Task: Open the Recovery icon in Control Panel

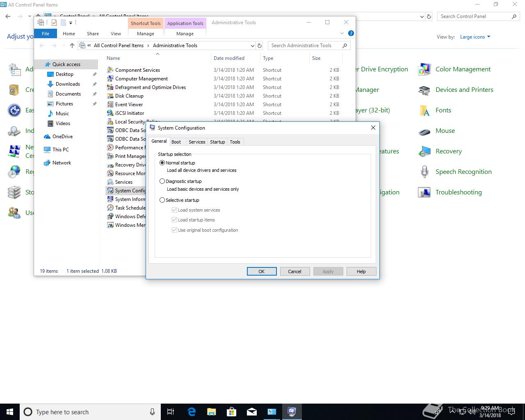Action: point(425,151)
